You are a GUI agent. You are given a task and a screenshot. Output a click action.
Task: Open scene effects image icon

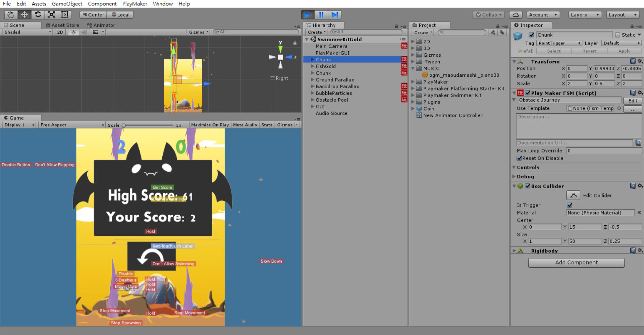pos(96,32)
